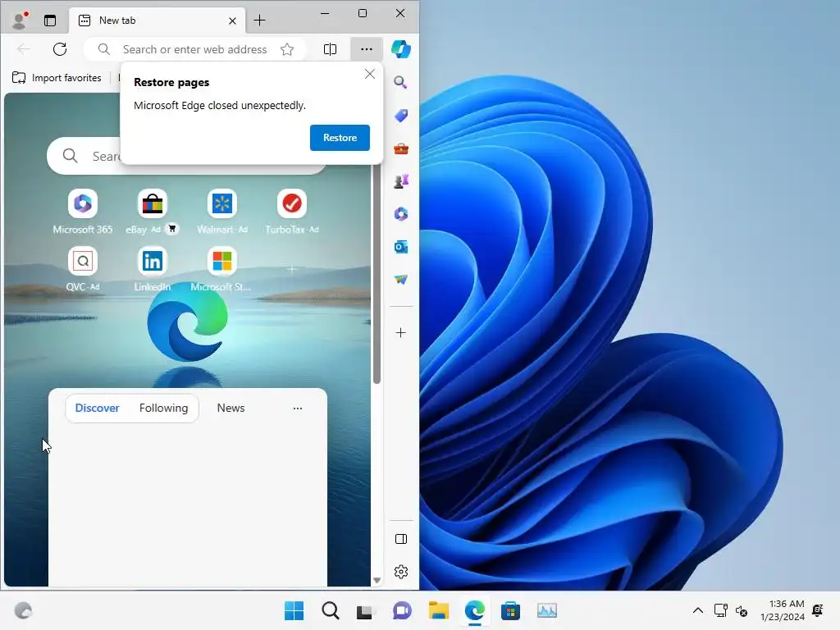Dismiss the Restore pages popup
Viewport: 840px width, 630px height.
370,74
